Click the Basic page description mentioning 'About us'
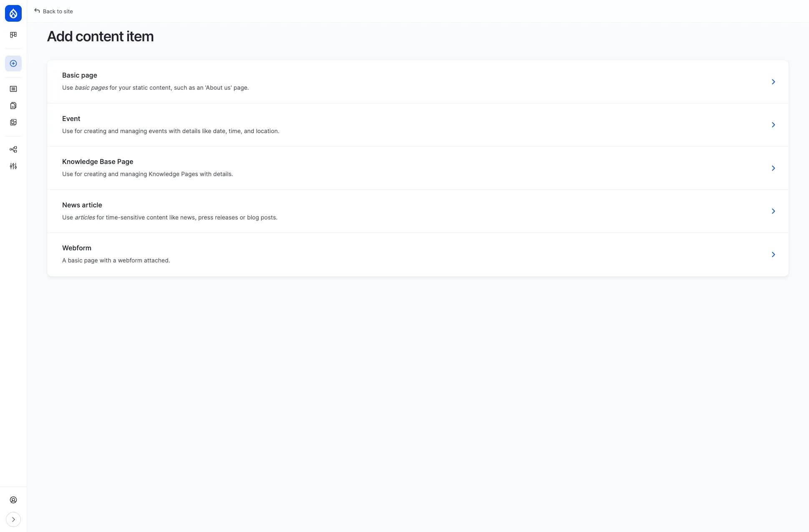This screenshot has height=532, width=809. click(x=155, y=88)
